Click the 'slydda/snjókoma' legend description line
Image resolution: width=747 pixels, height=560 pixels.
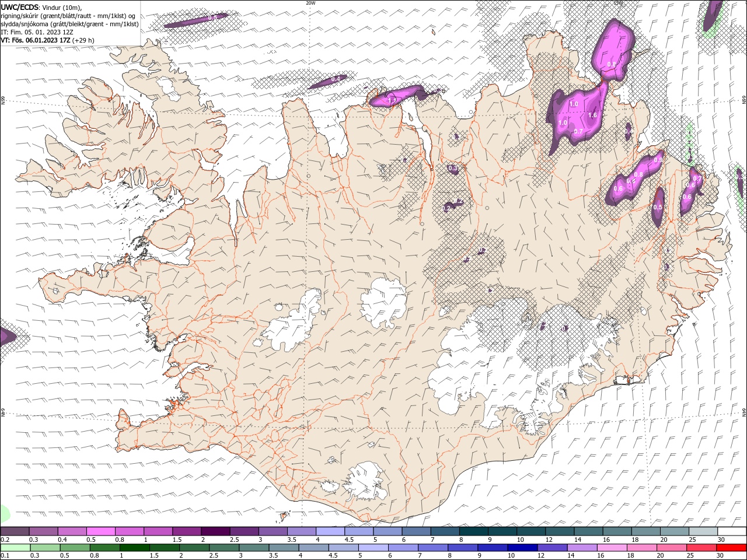pos(69,24)
